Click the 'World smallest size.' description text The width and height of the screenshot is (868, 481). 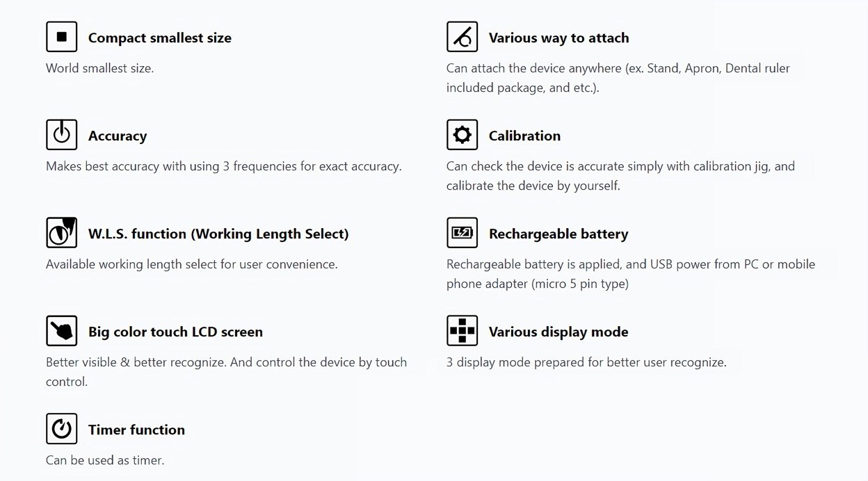(99, 68)
